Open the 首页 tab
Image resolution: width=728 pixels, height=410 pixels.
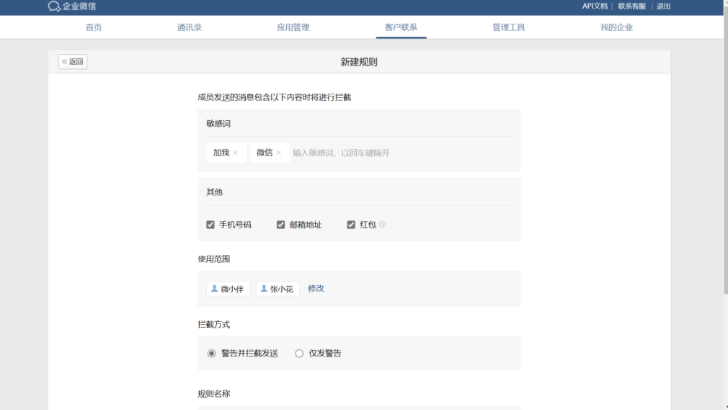pos(93,27)
